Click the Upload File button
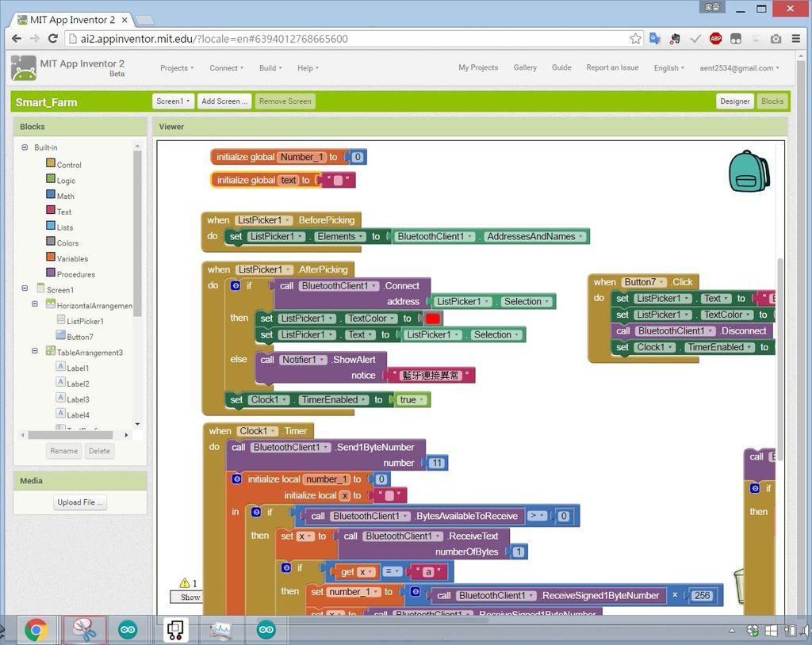This screenshot has height=645, width=812. click(x=80, y=502)
